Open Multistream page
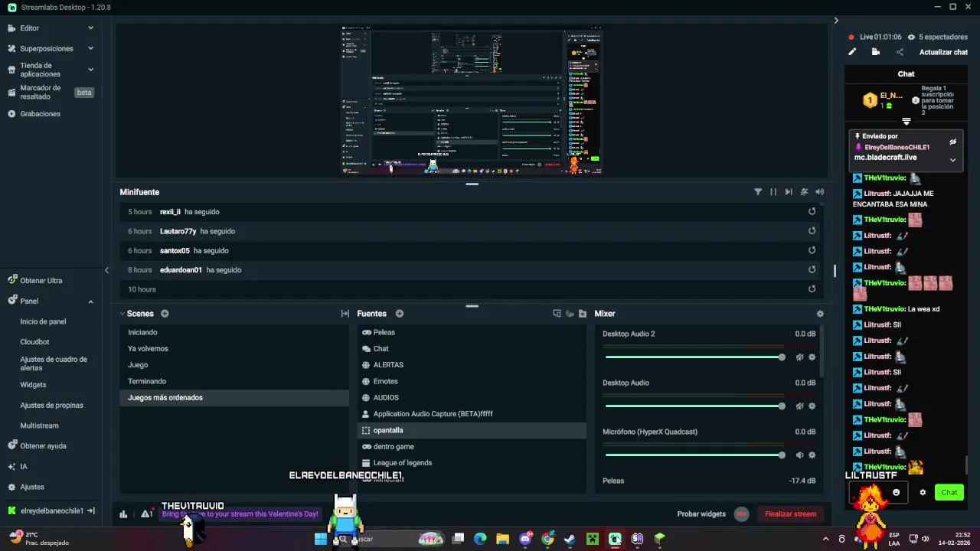 39,425
